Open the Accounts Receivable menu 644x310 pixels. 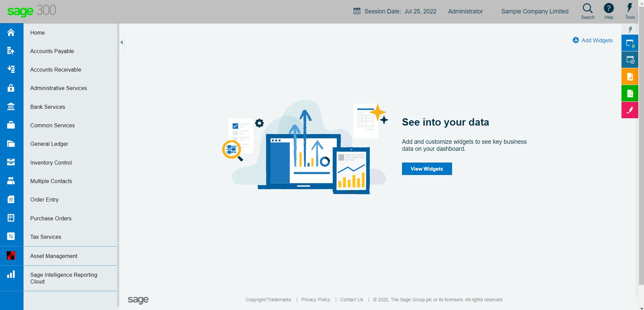click(56, 70)
